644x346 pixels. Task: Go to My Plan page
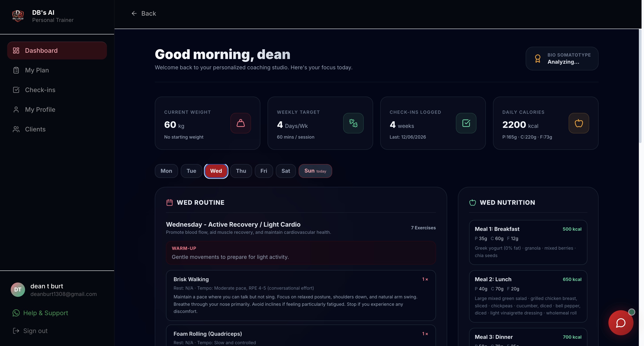click(57, 70)
